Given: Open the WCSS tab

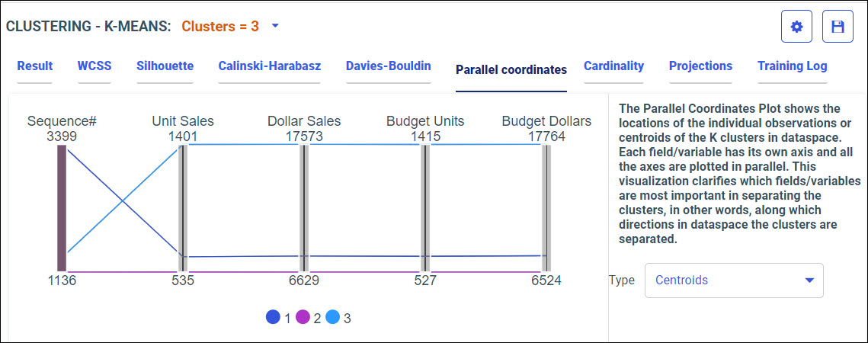Looking at the screenshot, I should point(94,66).
